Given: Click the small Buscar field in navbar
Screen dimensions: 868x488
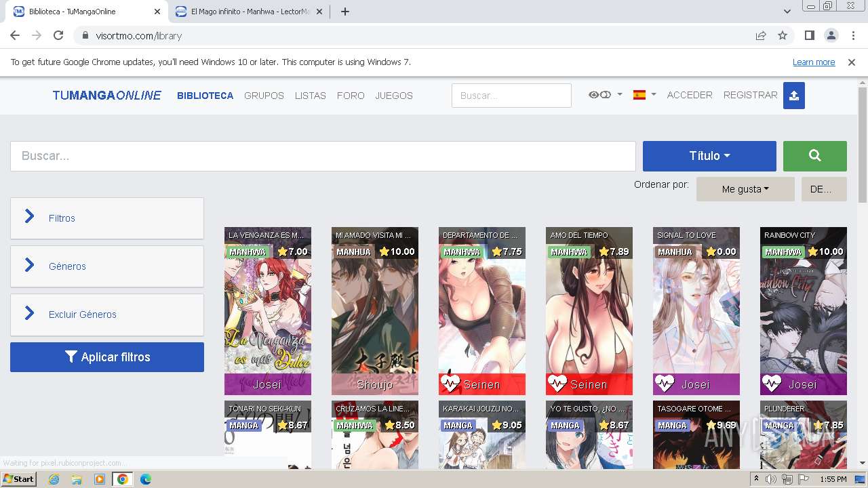Looking at the screenshot, I should [x=511, y=96].
